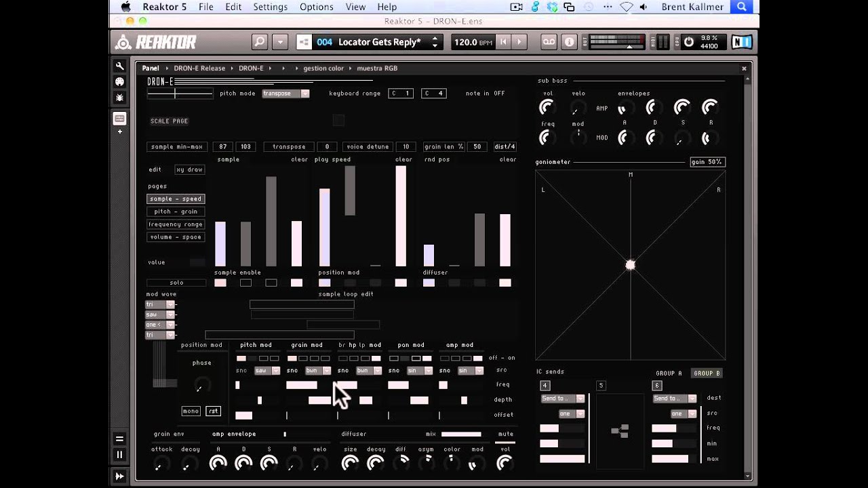The image size is (868, 488).
Task: Open the Reaktor snapshot search magnifier
Action: coord(260,42)
